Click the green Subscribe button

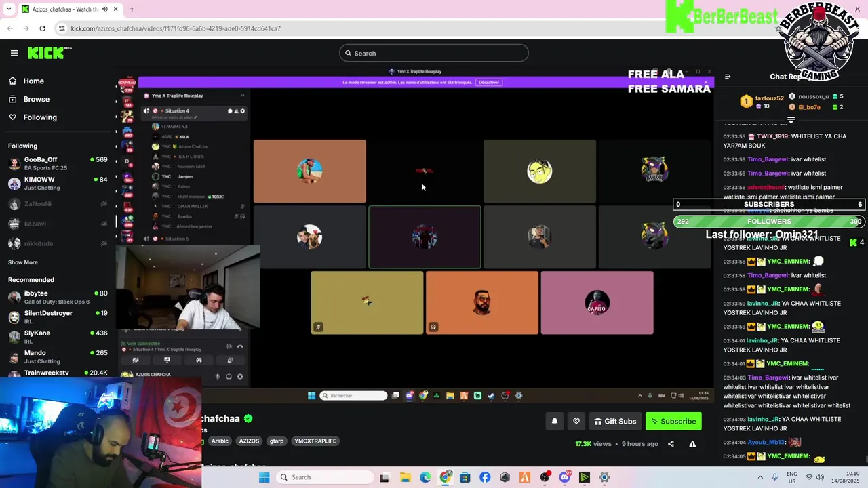point(673,422)
